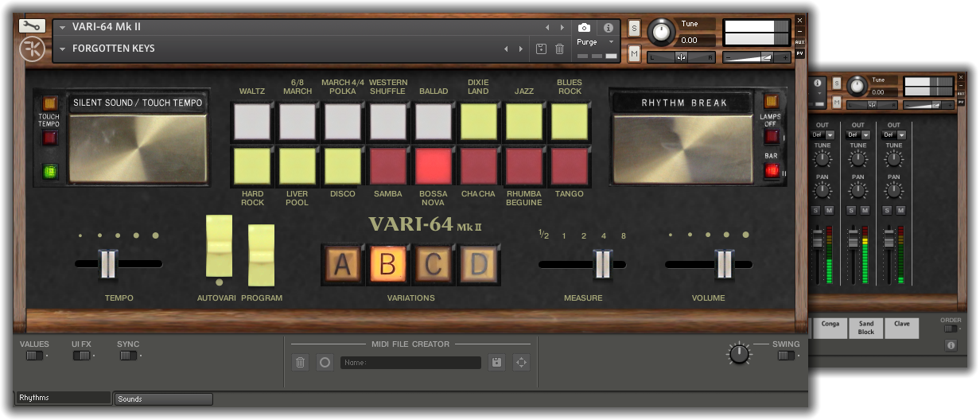Show instrument info via the i icon
The image size is (980, 420).
click(x=608, y=27)
